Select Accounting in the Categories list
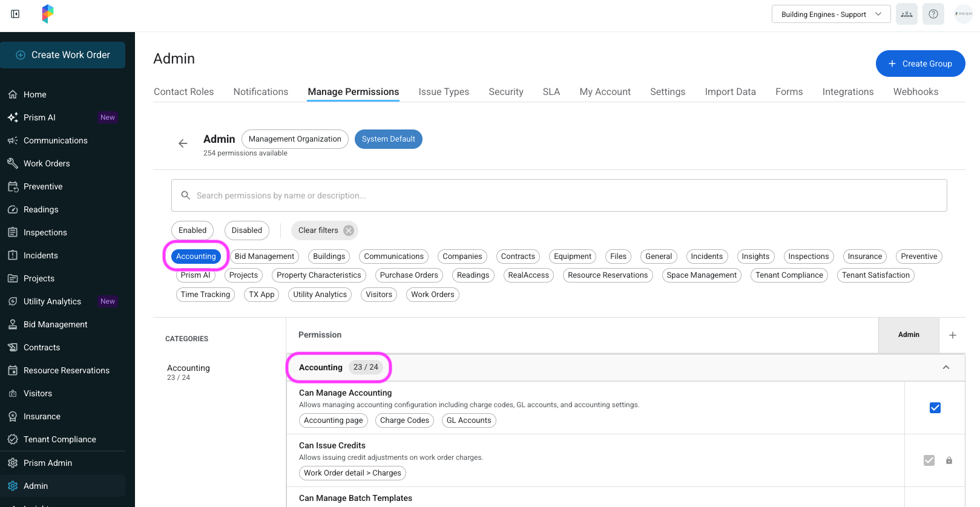Viewport: 980px width, 507px height. (188, 368)
